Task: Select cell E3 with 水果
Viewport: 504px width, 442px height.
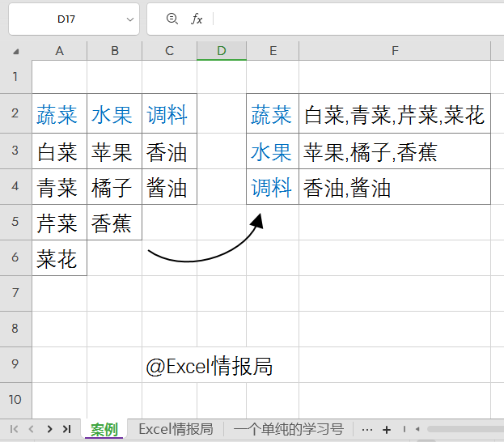Action: point(273,151)
